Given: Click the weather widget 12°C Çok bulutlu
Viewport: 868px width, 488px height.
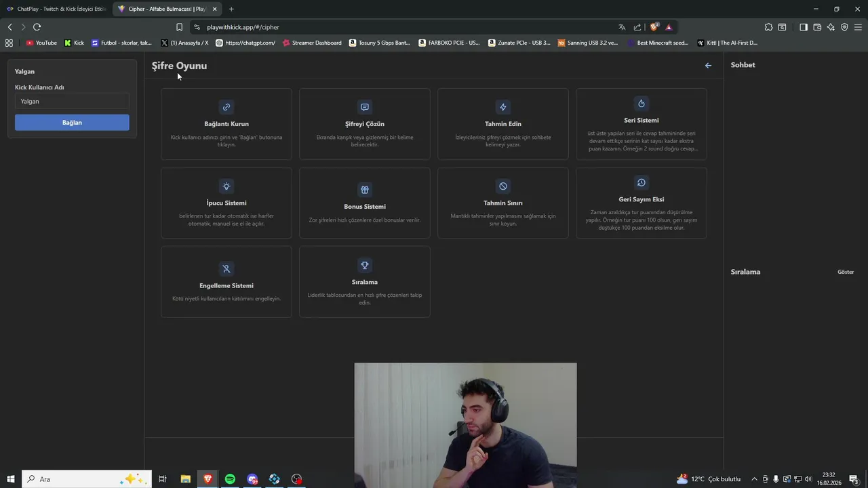Looking at the screenshot, I should 709,479.
